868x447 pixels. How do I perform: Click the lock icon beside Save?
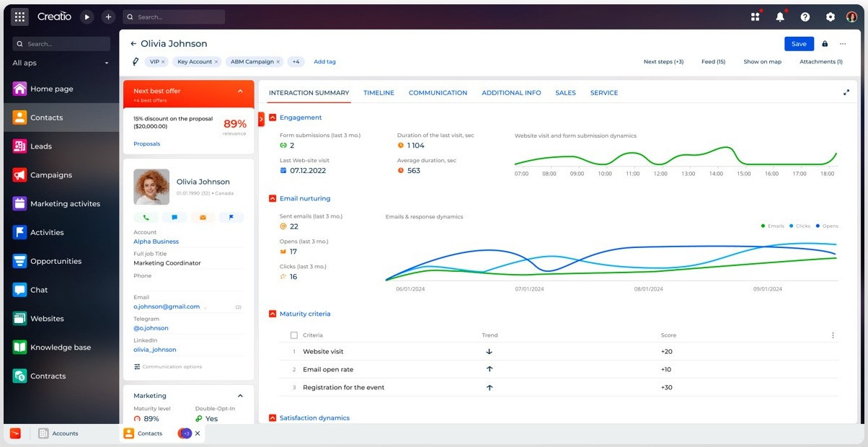tap(825, 44)
